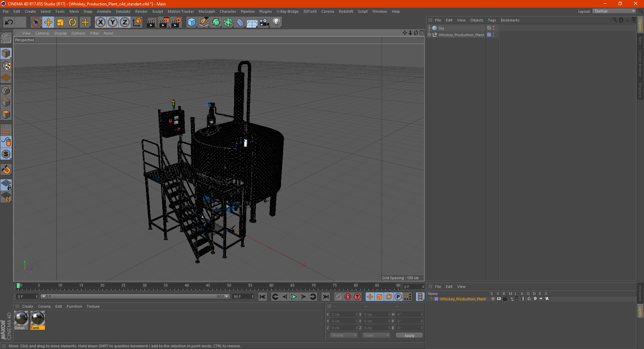Screen dimensions: 644x349
Task: Switch to Model mode
Action: click(6, 53)
